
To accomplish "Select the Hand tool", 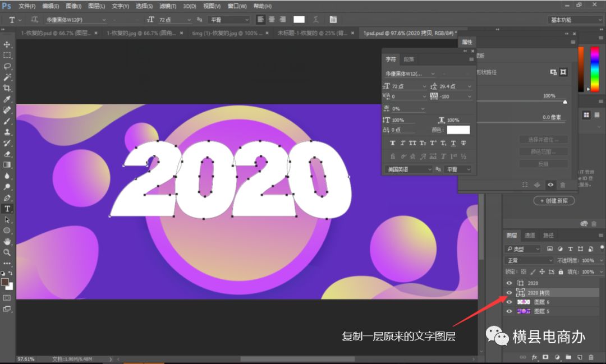I will click(7, 242).
